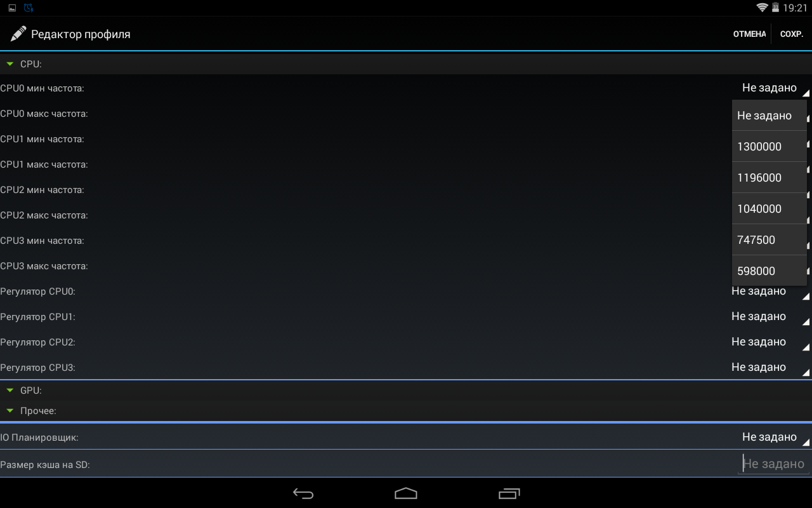Choose 747500 in the frequency list

pos(769,240)
